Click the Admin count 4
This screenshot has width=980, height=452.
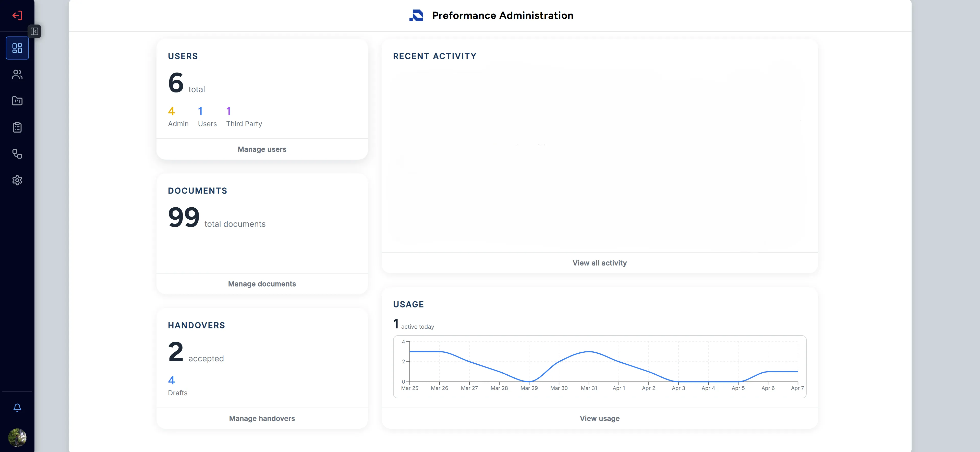tap(171, 111)
